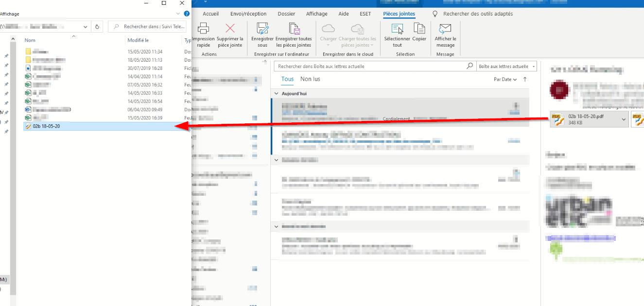Screen dimensions: 644x306
Task: Open the Accueil tab in Outlook
Action: tap(210, 14)
